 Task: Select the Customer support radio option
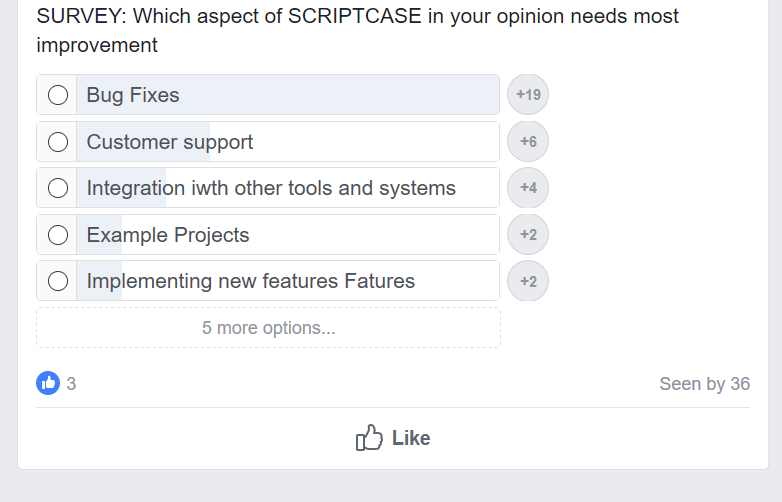[58, 142]
